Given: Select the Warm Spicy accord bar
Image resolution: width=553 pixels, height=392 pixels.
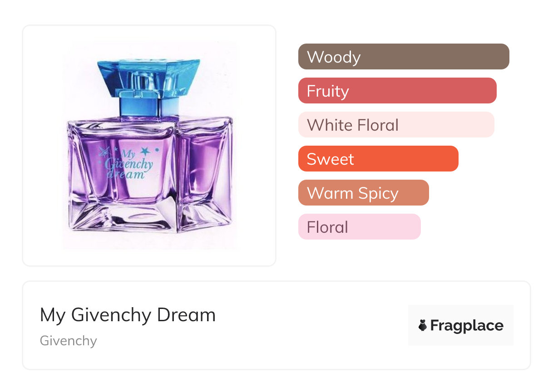Looking at the screenshot, I should click(363, 193).
